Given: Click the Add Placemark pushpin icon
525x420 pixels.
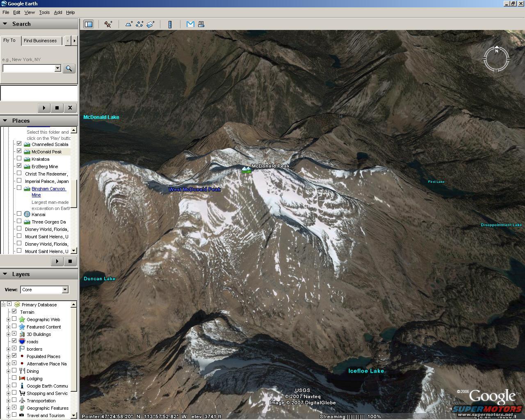Looking at the screenshot, I should click(108, 24).
